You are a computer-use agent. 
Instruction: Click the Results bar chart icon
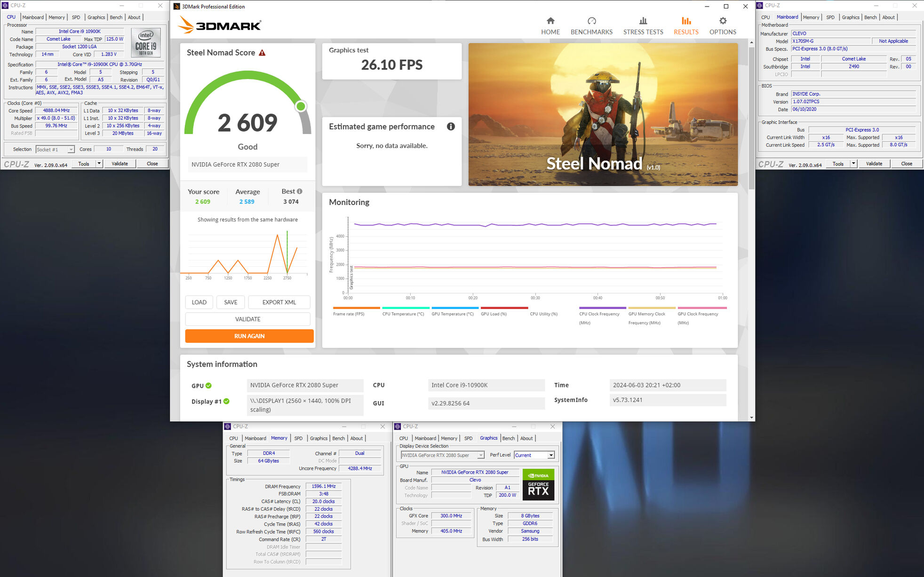coord(686,21)
